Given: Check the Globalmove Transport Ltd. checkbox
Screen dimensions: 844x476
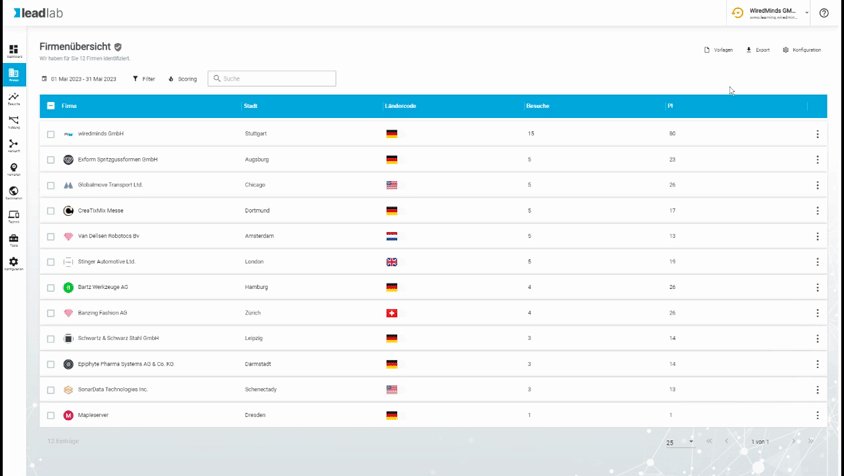Looking at the screenshot, I should [x=51, y=185].
